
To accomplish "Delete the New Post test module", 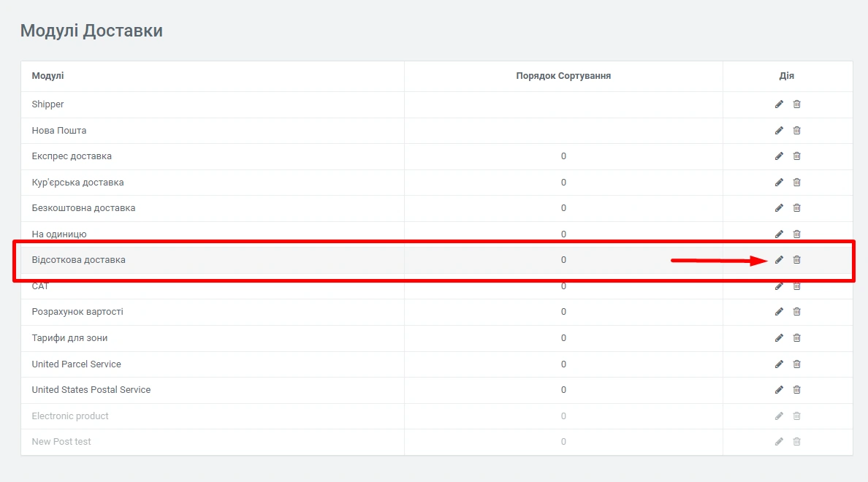I will tap(796, 442).
